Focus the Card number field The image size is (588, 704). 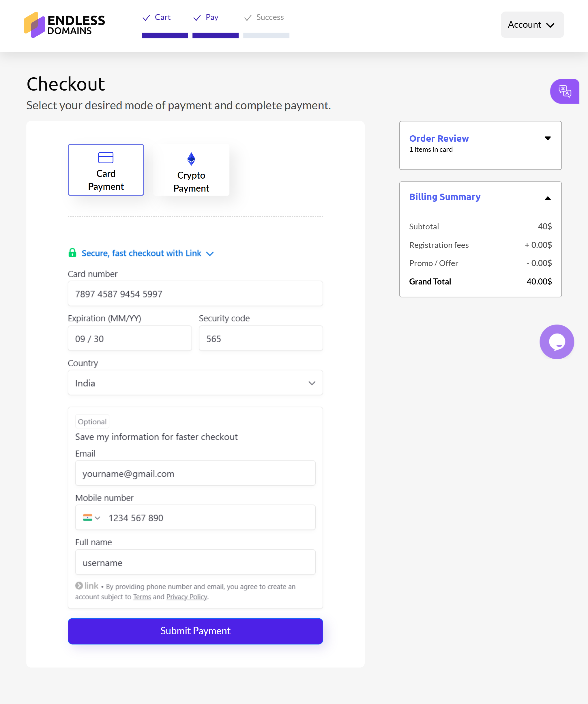point(195,294)
